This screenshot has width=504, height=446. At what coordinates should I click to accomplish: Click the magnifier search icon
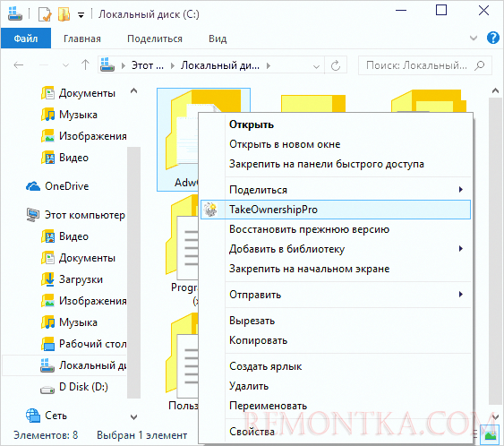click(x=480, y=65)
